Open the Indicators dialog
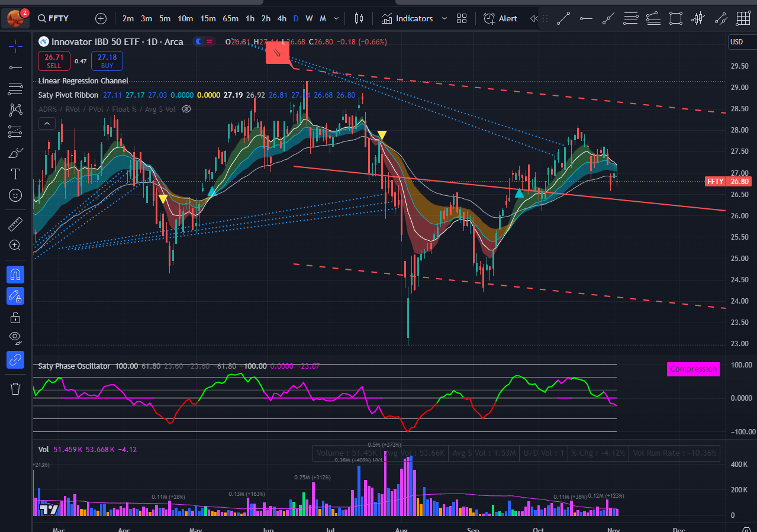 (408, 18)
